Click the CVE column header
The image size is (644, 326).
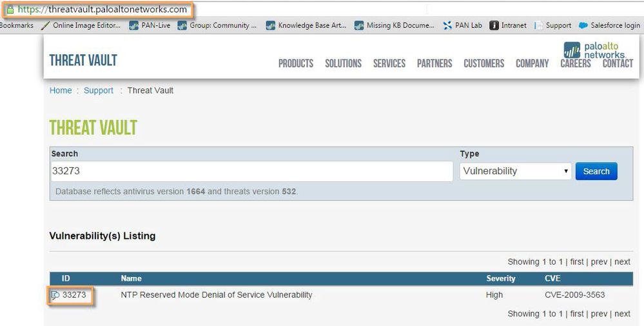[x=552, y=279]
